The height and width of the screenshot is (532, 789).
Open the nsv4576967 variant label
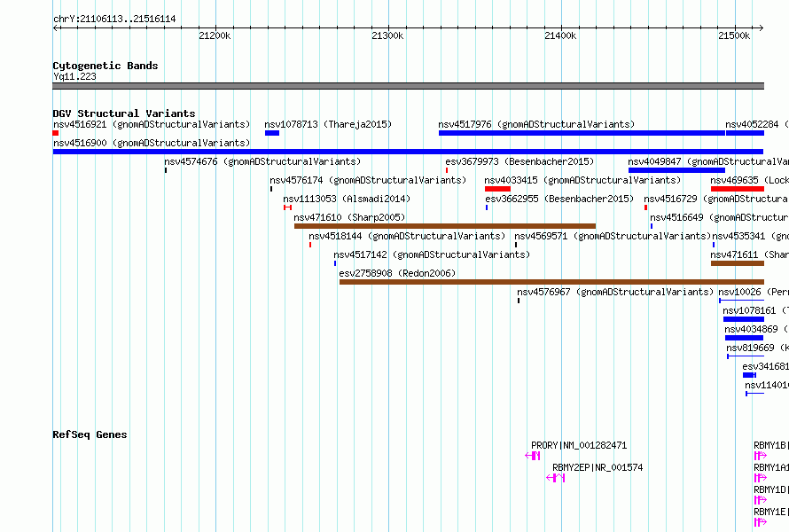[615, 292]
